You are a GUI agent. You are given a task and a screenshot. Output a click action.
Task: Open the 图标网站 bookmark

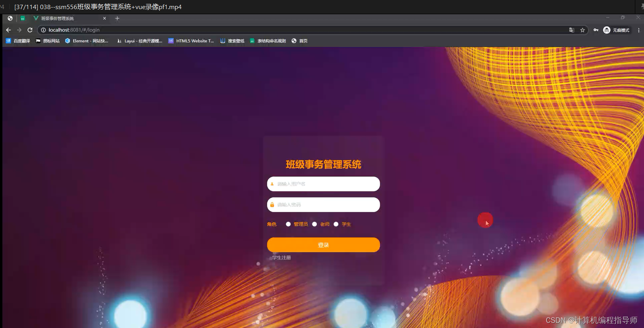47,41
